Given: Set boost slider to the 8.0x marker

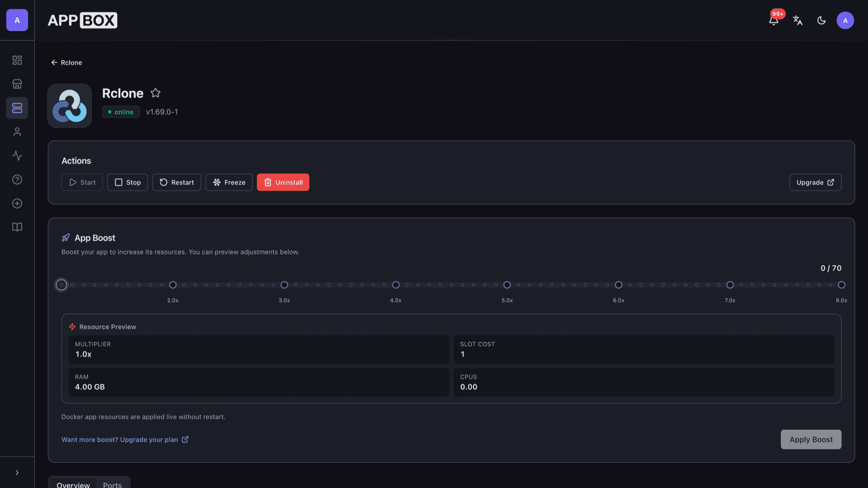Looking at the screenshot, I should [x=841, y=285].
